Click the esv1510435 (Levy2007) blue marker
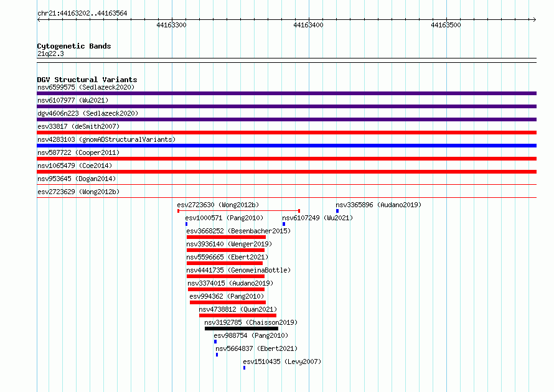 click(244, 368)
